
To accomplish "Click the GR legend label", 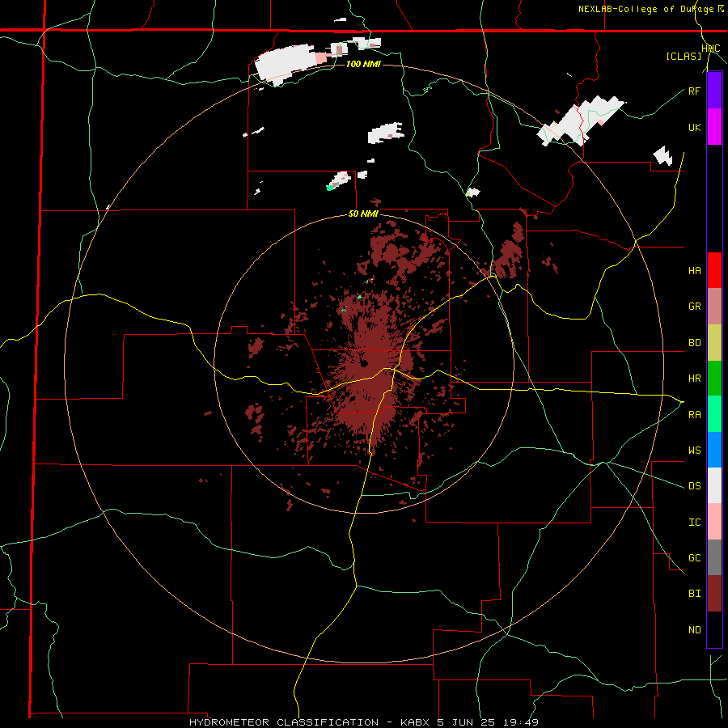I will click(694, 307).
